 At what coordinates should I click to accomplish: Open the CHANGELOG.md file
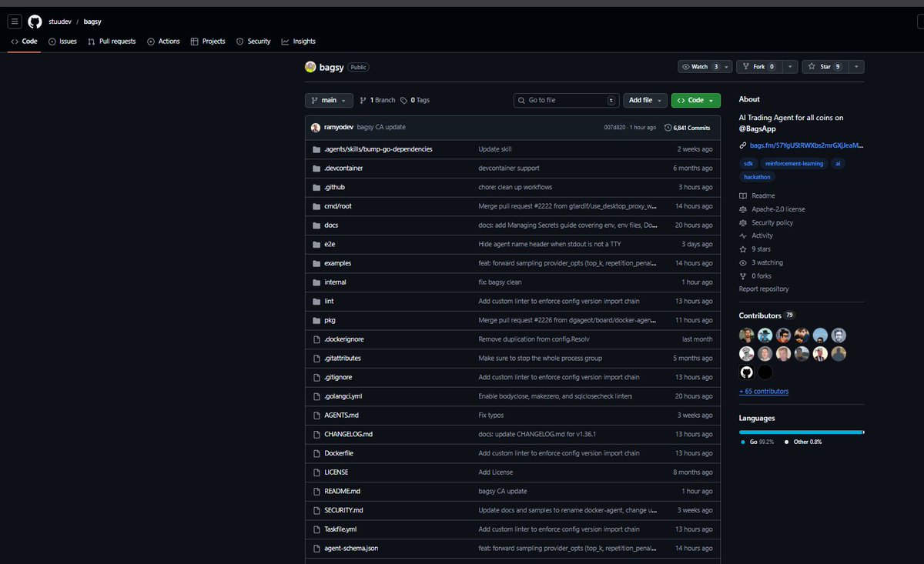click(x=348, y=434)
